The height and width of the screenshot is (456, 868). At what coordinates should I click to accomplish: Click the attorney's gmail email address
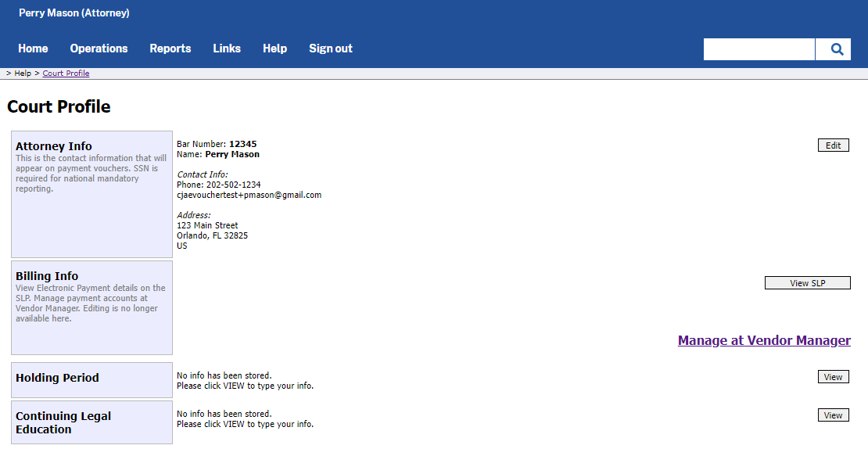249,195
